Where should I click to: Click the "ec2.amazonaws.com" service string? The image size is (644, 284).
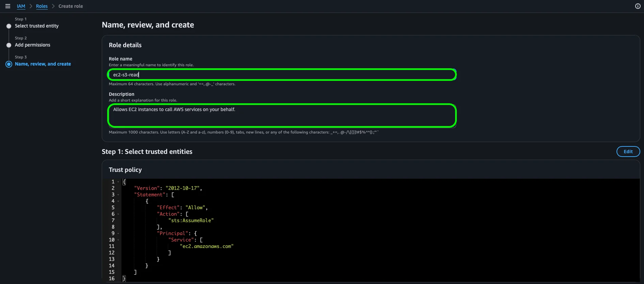coord(207,246)
